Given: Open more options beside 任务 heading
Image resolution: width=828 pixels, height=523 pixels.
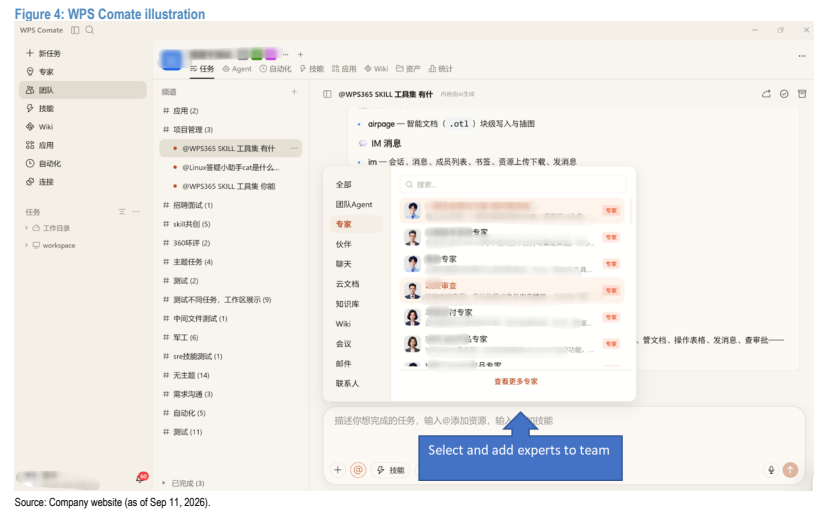Looking at the screenshot, I should pos(136,212).
